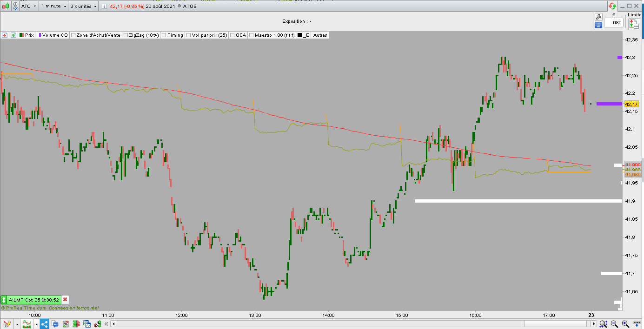This screenshot has height=329, width=644.
Task: Open the order book bars icon
Action: point(76,324)
